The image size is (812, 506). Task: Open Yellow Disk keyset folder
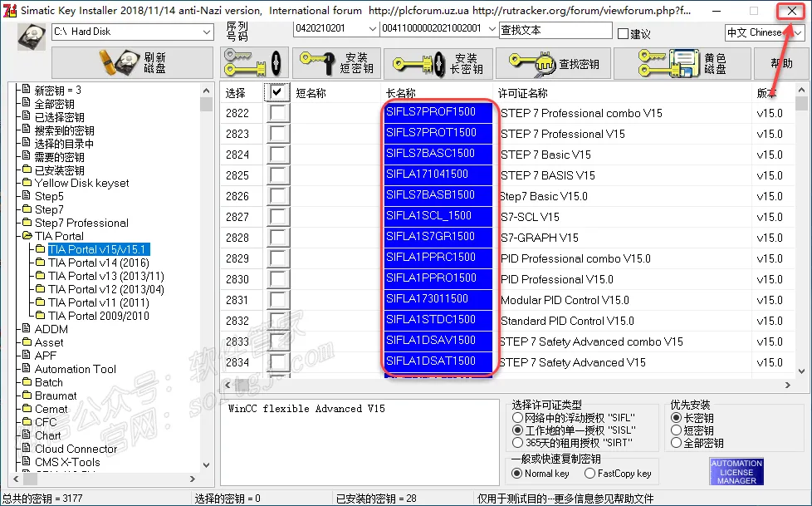pyautogui.click(x=81, y=183)
